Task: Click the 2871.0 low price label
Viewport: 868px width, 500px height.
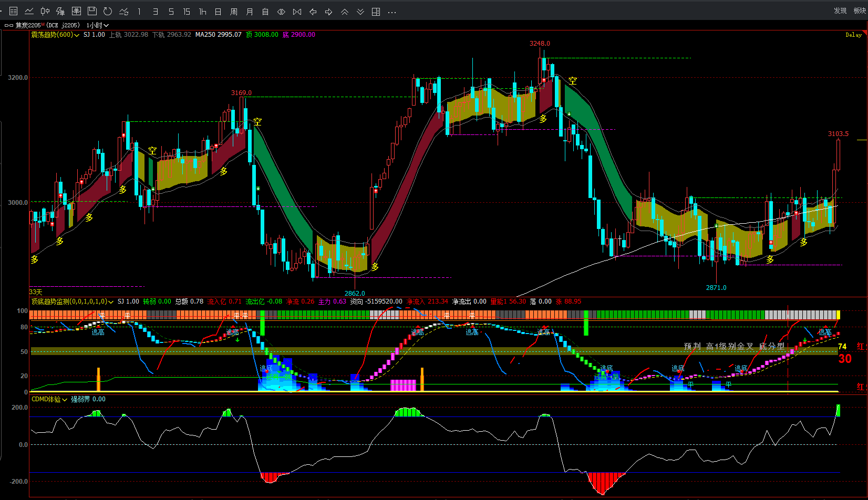Action: pyautogui.click(x=716, y=287)
